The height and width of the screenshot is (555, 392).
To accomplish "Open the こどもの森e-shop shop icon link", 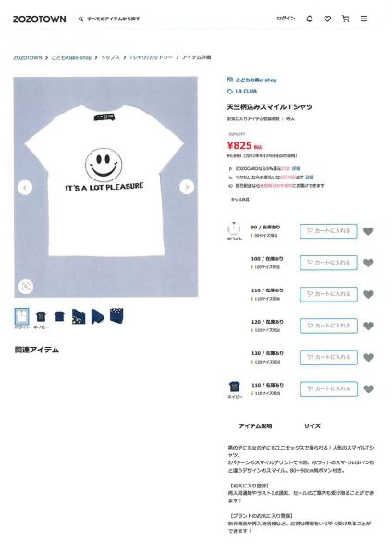I will pos(251,80).
